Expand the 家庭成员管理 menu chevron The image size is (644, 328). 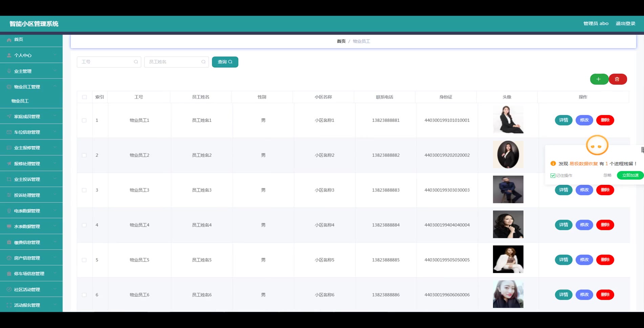[x=55, y=116]
